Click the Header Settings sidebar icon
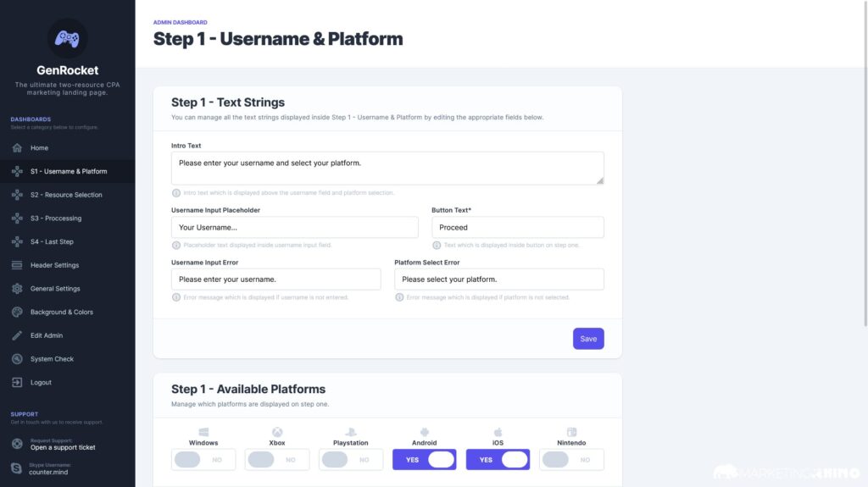Screen dimensions: 868x487 tap(17, 265)
